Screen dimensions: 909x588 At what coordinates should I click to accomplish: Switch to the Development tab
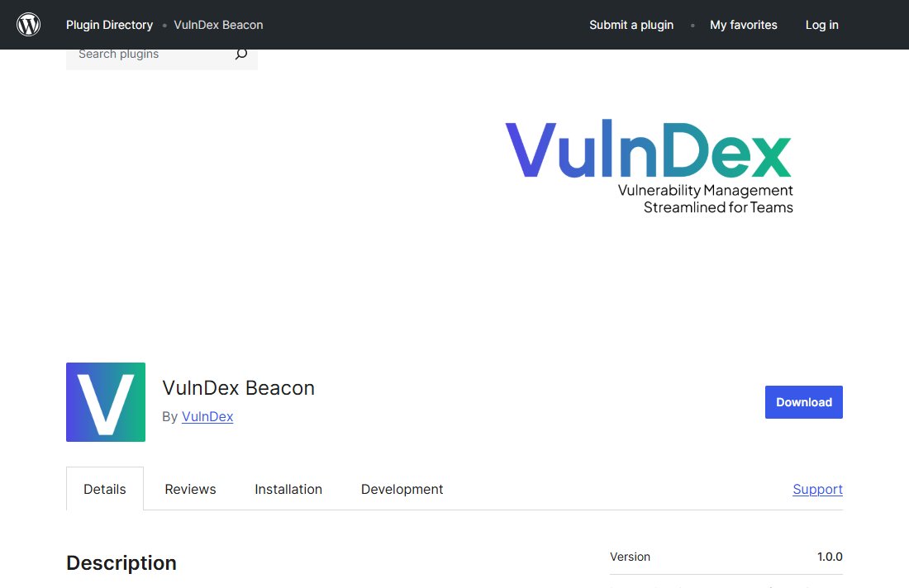click(402, 489)
